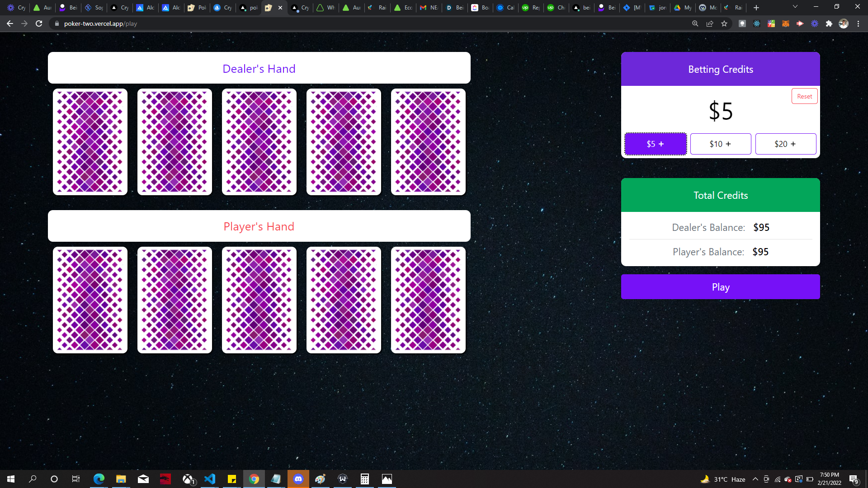The image size is (868, 488).
Task: Reload the poker page
Action: click(x=39, y=23)
